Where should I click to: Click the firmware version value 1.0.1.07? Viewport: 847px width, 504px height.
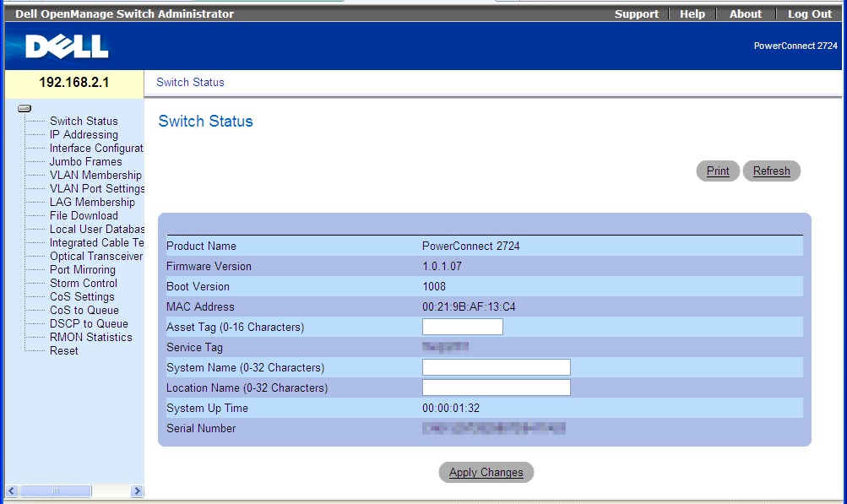click(442, 266)
